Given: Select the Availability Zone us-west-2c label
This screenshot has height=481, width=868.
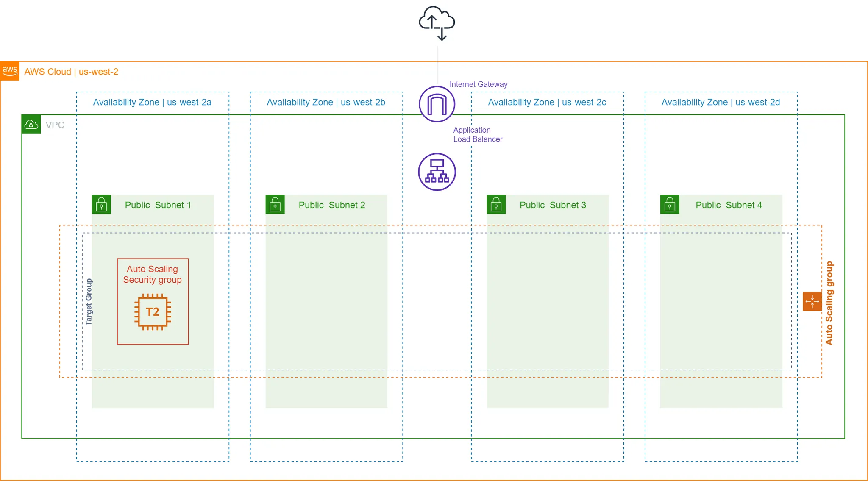Looking at the screenshot, I should pyautogui.click(x=547, y=102).
